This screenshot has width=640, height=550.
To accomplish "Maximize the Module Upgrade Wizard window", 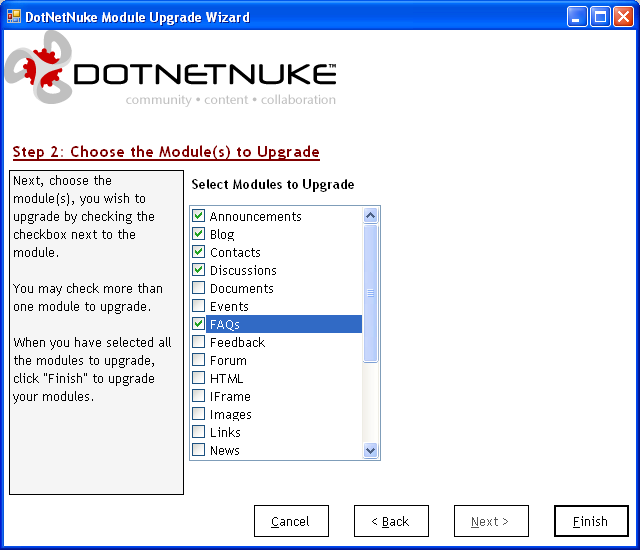I will (600, 17).
